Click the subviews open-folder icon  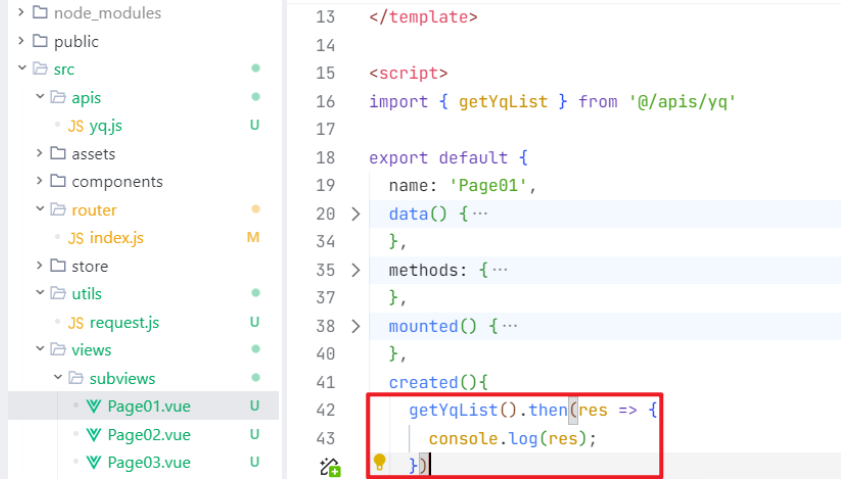click(x=76, y=377)
